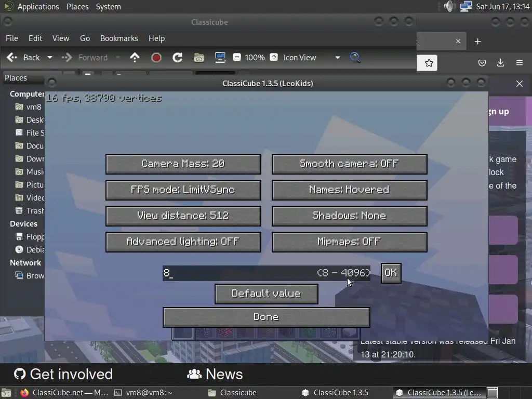Open Downloads in Places sidebar

tap(30, 159)
